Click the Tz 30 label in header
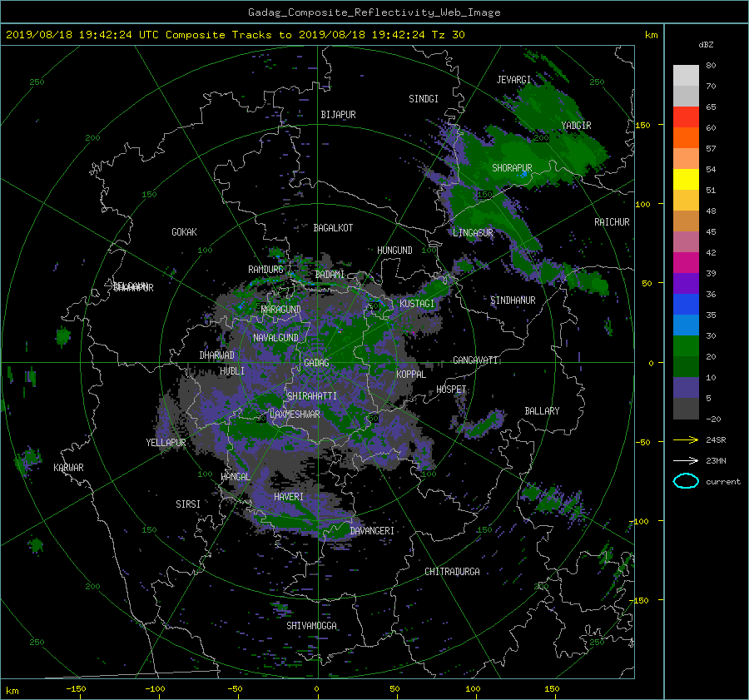The height and width of the screenshot is (700, 749). (448, 35)
